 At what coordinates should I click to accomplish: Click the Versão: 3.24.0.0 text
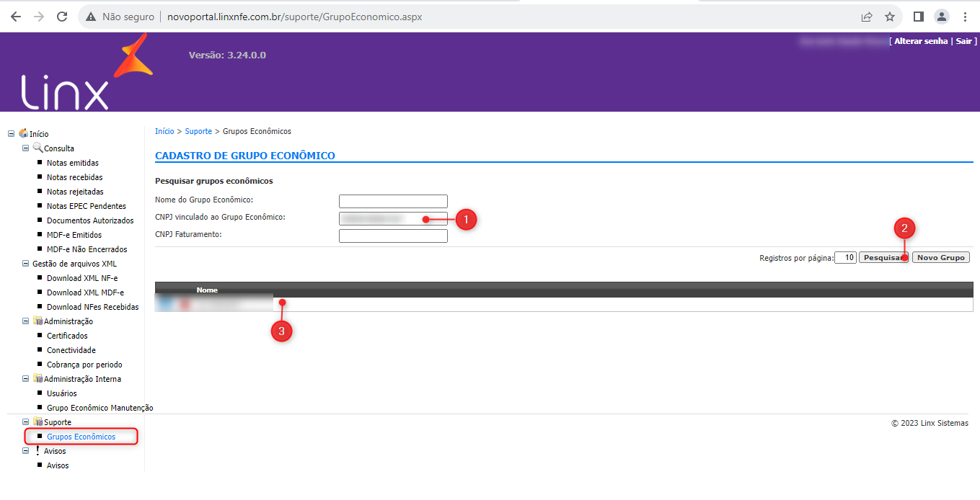pyautogui.click(x=227, y=55)
